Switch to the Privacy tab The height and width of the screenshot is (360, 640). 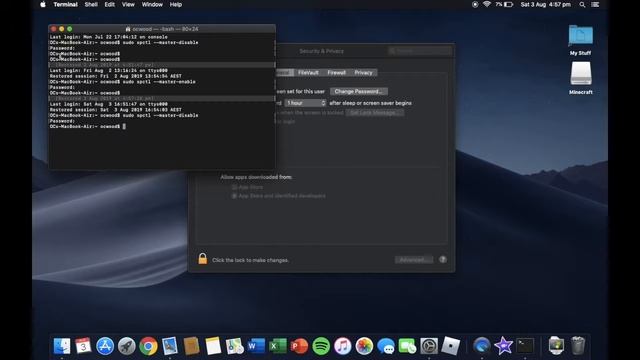[x=363, y=73]
